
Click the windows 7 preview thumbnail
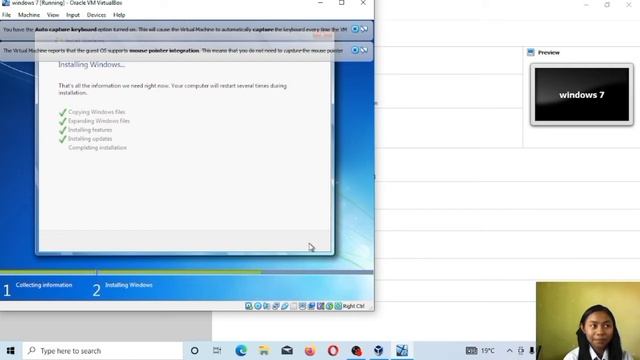[x=582, y=95]
